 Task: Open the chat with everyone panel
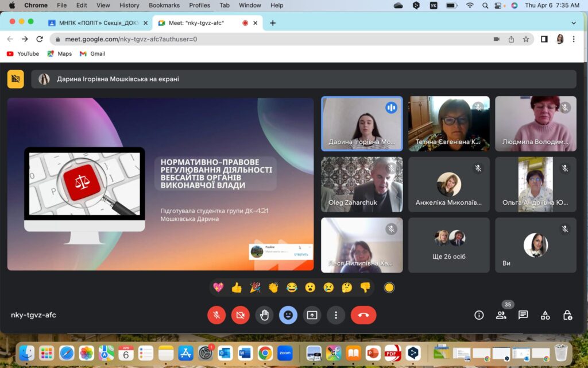point(523,315)
